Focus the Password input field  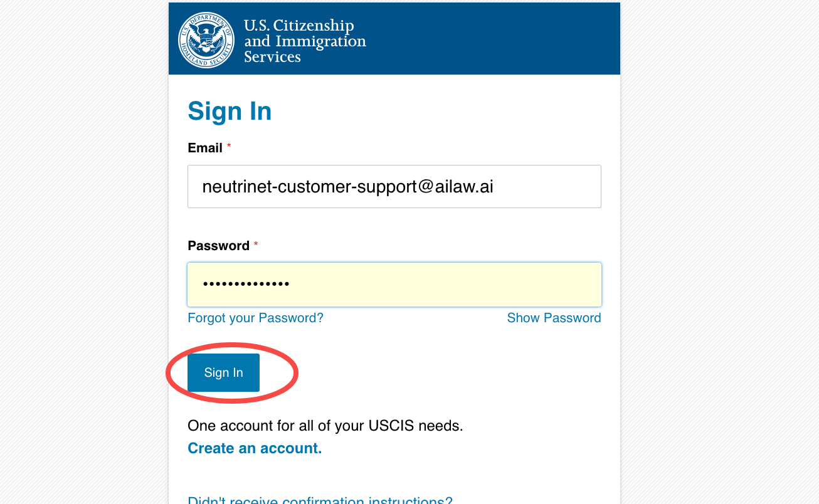pyautogui.click(x=394, y=284)
